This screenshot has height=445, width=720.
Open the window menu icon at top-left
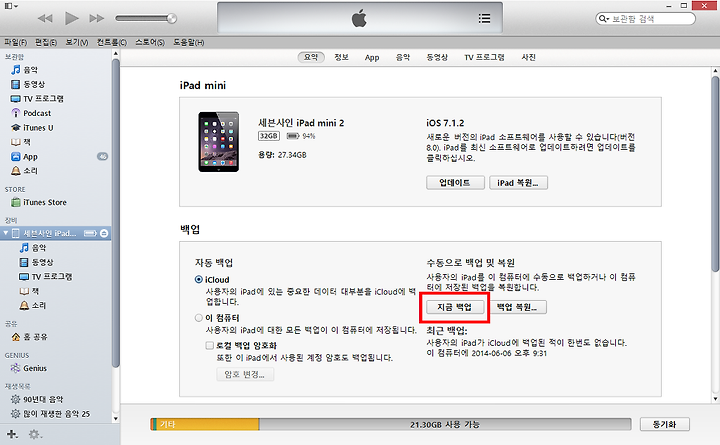(11, 6)
